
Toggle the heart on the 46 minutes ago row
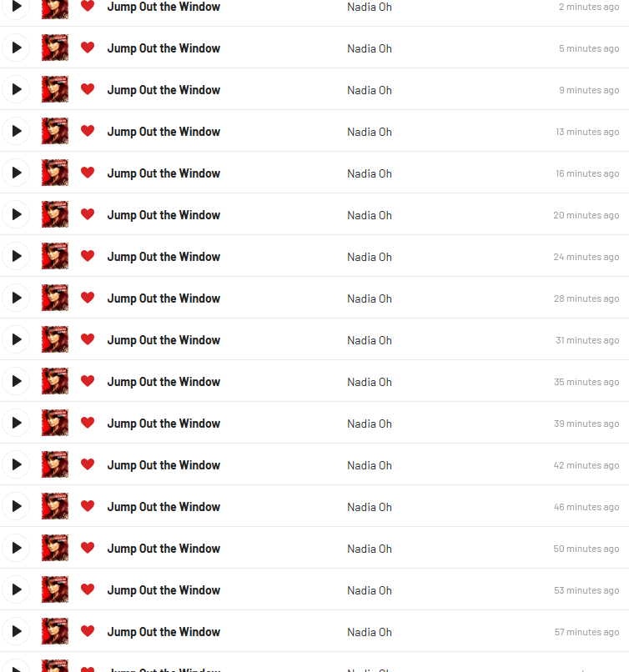(x=88, y=506)
